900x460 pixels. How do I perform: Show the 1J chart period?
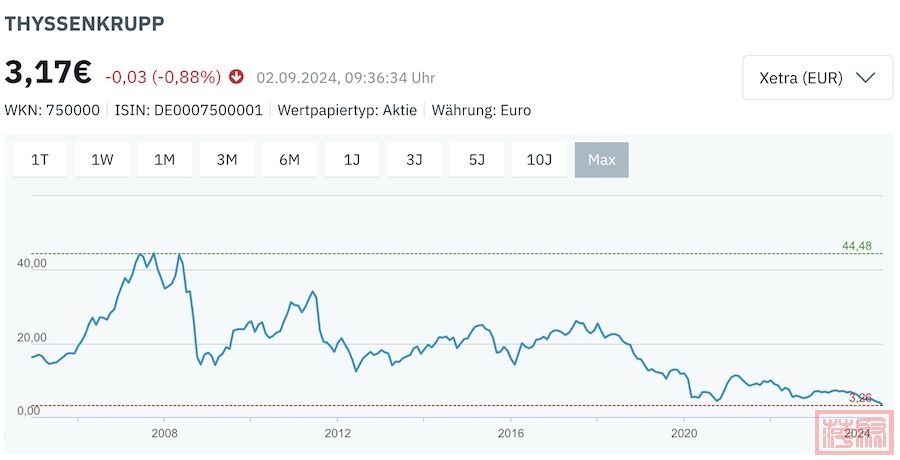[x=352, y=160]
